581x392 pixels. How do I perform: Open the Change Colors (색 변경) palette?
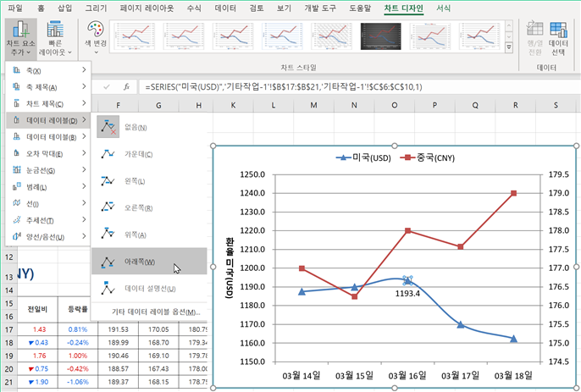pyautogui.click(x=96, y=37)
